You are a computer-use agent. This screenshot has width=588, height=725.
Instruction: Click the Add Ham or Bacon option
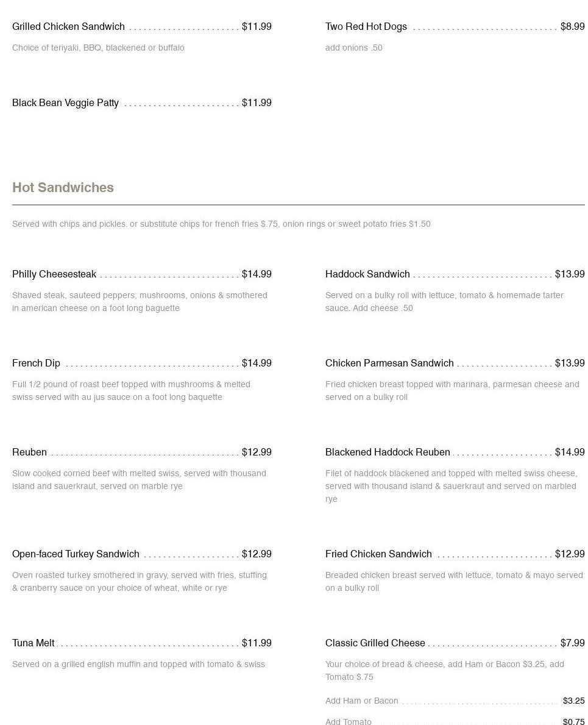click(362, 701)
